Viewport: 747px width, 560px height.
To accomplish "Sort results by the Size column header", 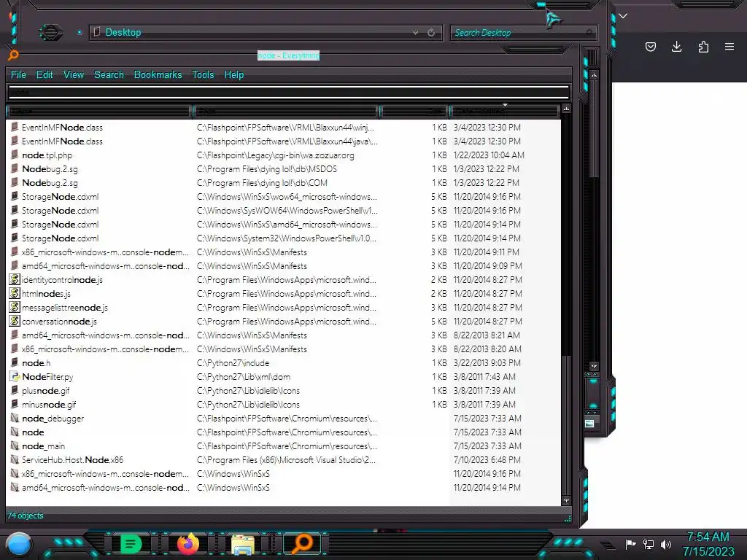I will pyautogui.click(x=413, y=112).
